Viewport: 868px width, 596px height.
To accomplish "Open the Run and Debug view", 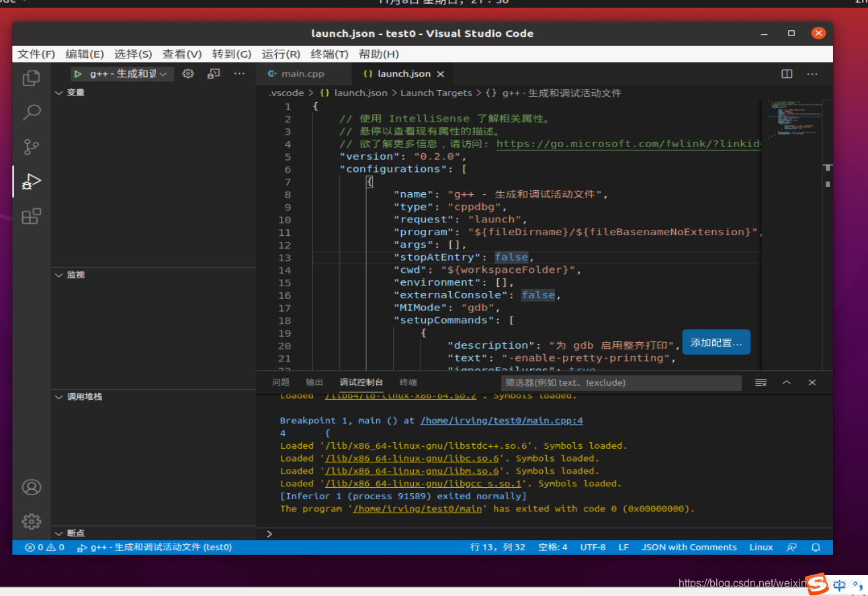I will pyautogui.click(x=32, y=181).
